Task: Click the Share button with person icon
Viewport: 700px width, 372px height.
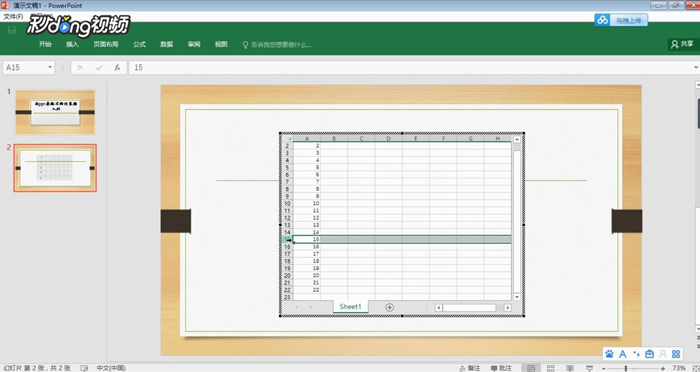Action: pyautogui.click(x=683, y=44)
